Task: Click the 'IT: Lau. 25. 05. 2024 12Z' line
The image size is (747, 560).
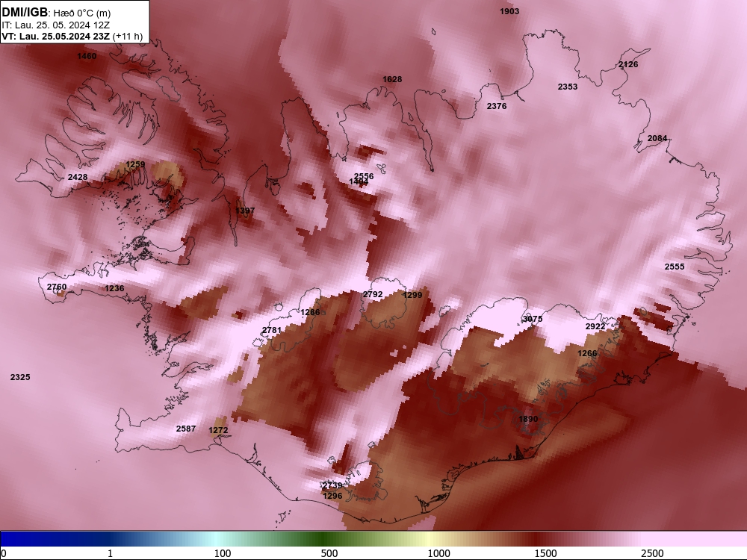Action: click(x=55, y=25)
